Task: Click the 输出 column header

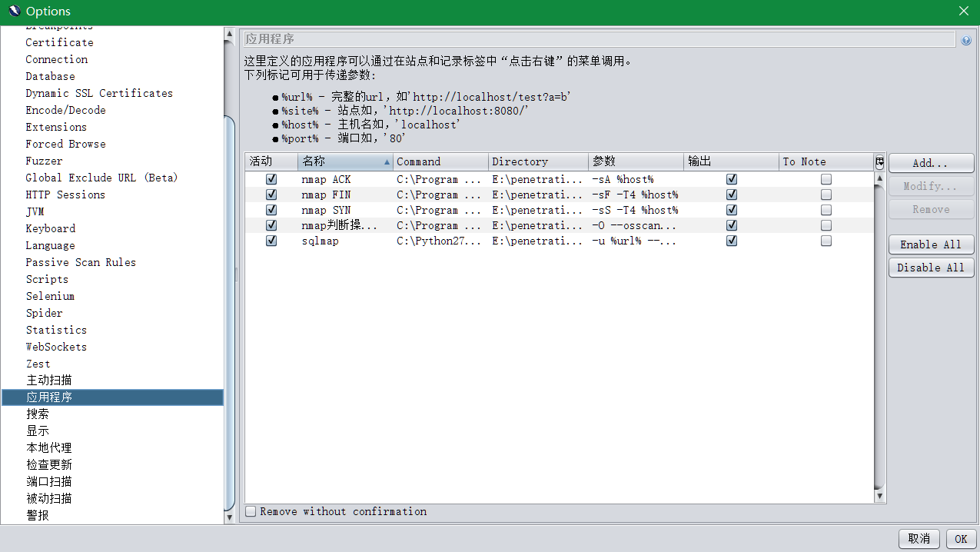Action: [732, 161]
